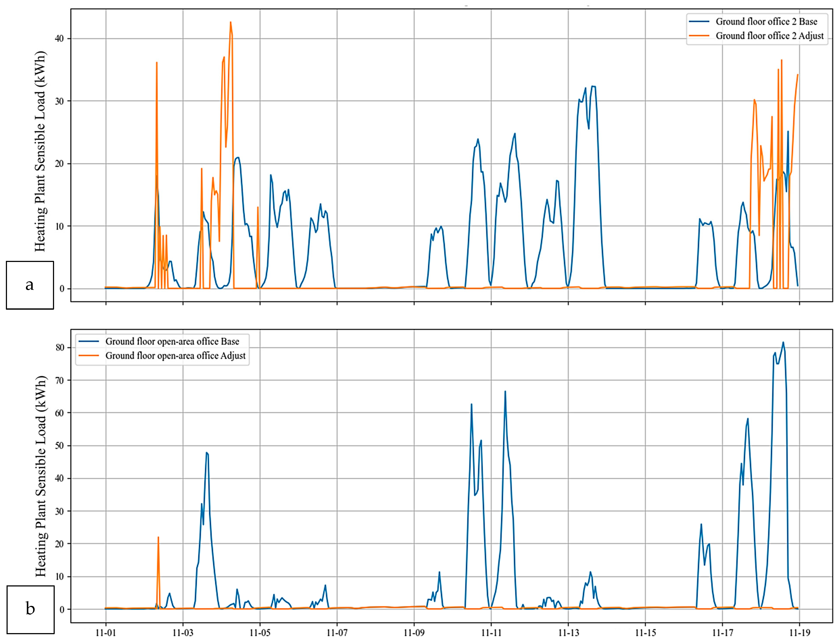Click the 11-13 x-axis date label
Image resolution: width=839 pixels, height=644 pixels.
pos(568,632)
